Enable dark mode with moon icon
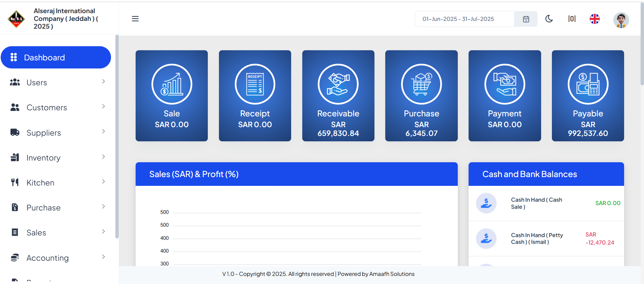644x284 pixels. (x=549, y=19)
